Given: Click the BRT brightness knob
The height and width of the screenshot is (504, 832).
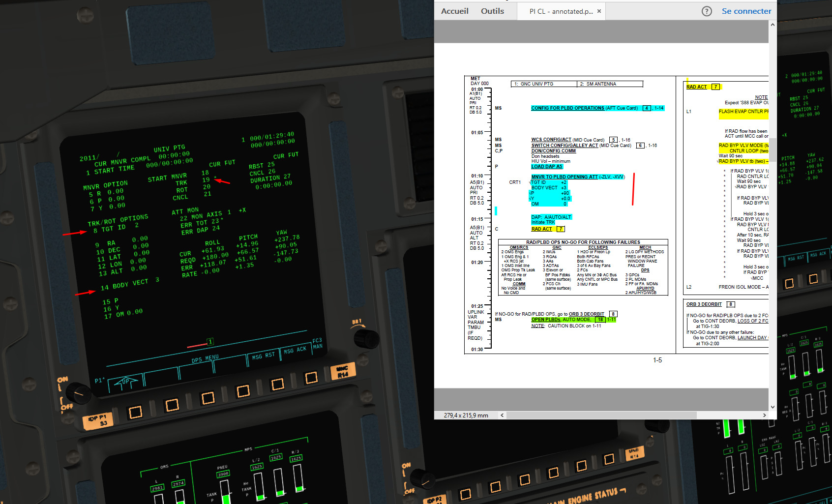Looking at the screenshot, I should (366, 338).
